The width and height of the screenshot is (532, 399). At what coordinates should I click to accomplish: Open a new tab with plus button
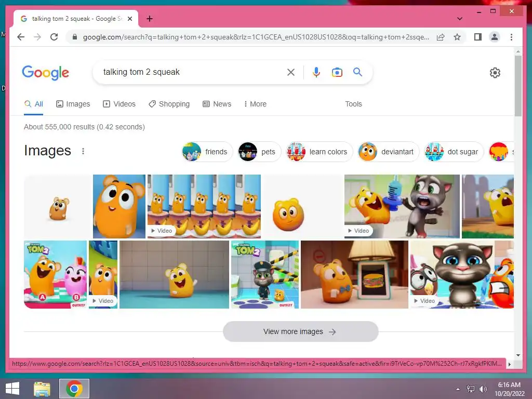coord(149,19)
